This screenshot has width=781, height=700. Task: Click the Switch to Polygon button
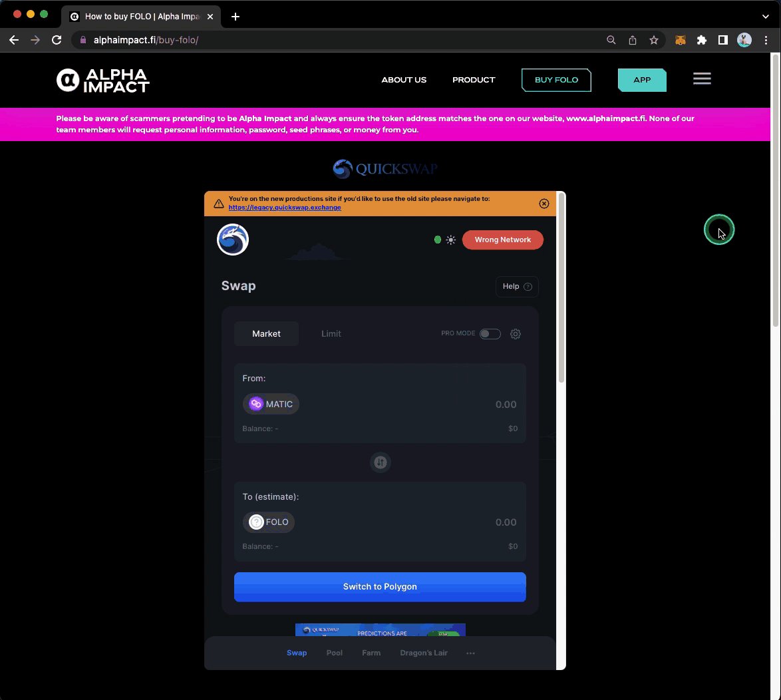pyautogui.click(x=380, y=587)
